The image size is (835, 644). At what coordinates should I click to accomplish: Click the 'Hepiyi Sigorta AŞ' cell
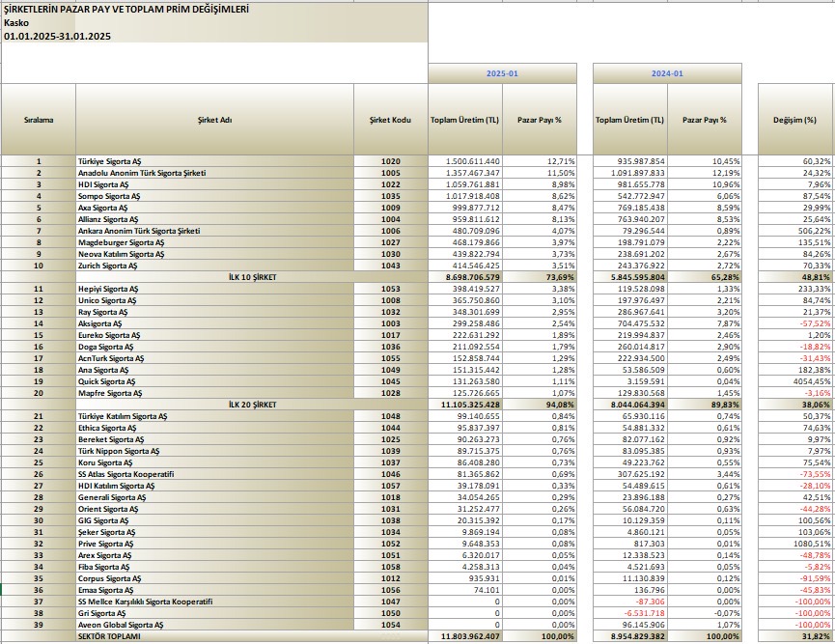coord(214,289)
